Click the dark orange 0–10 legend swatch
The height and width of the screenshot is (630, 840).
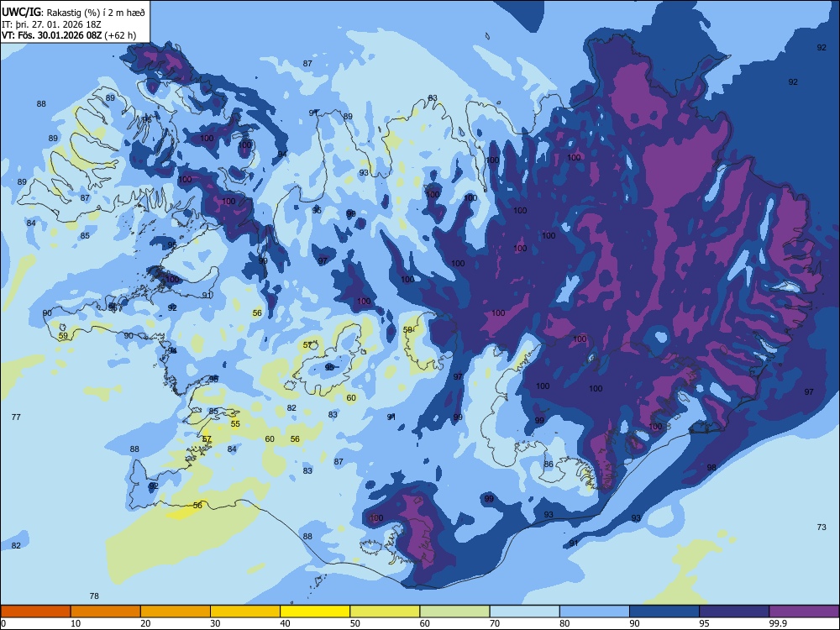(x=35, y=612)
